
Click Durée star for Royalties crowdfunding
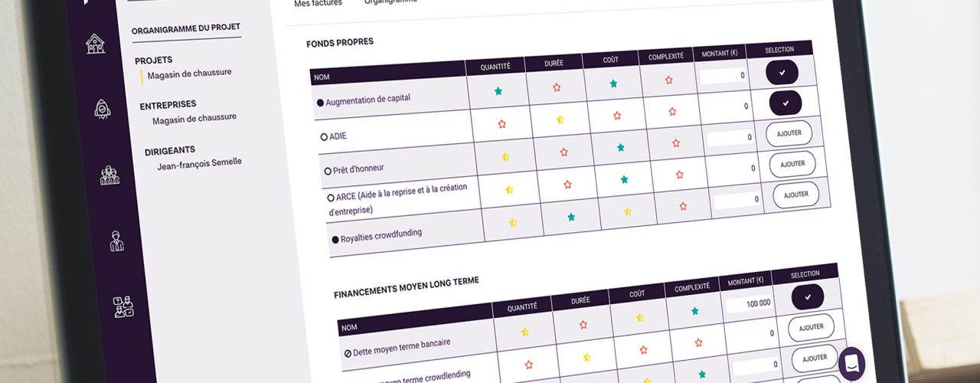pyautogui.click(x=571, y=217)
